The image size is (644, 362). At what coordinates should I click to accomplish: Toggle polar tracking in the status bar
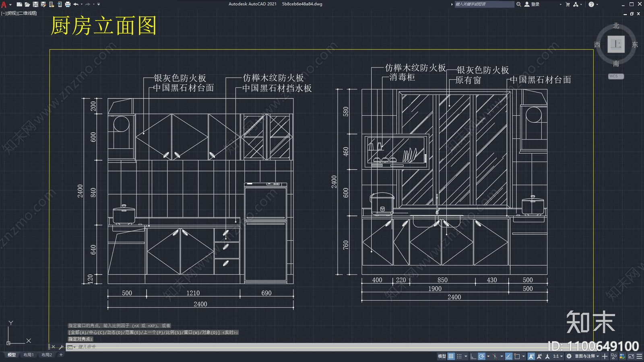click(481, 356)
